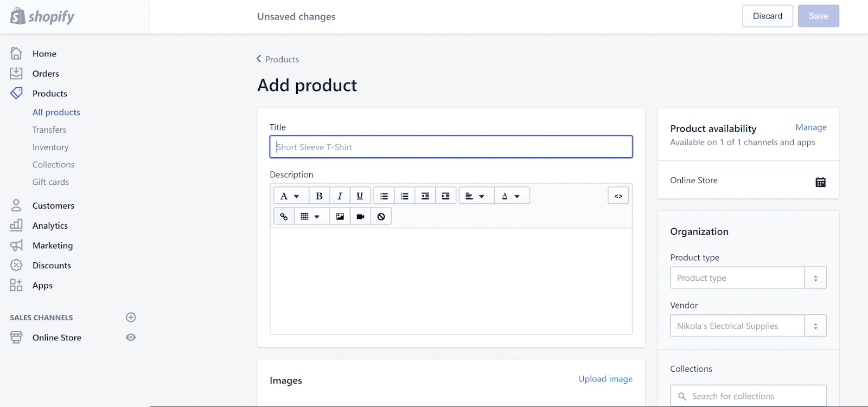Insert a bulleted list
This screenshot has width=868, height=407.
[384, 196]
